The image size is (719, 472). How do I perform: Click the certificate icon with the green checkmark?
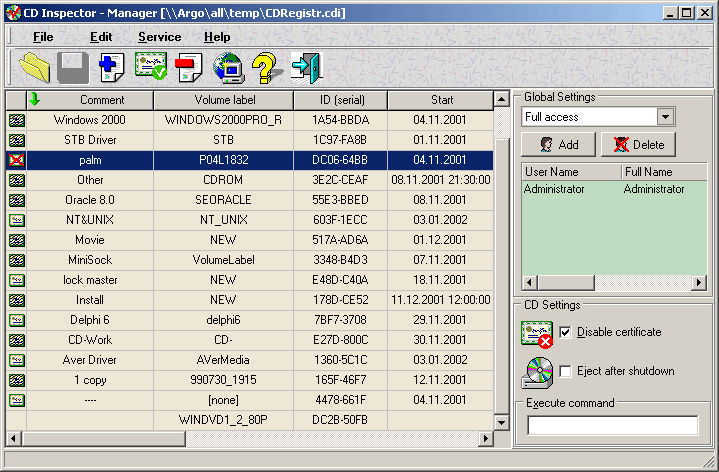coord(151,67)
